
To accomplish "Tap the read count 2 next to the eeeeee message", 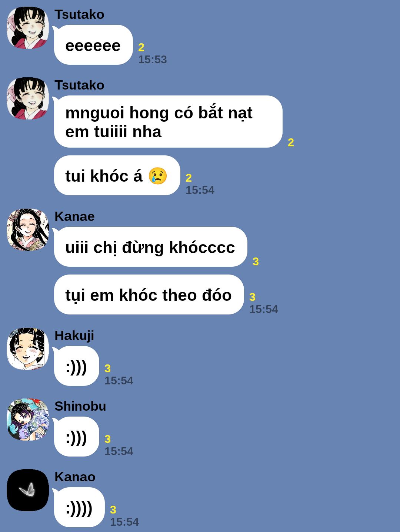I will (x=141, y=47).
